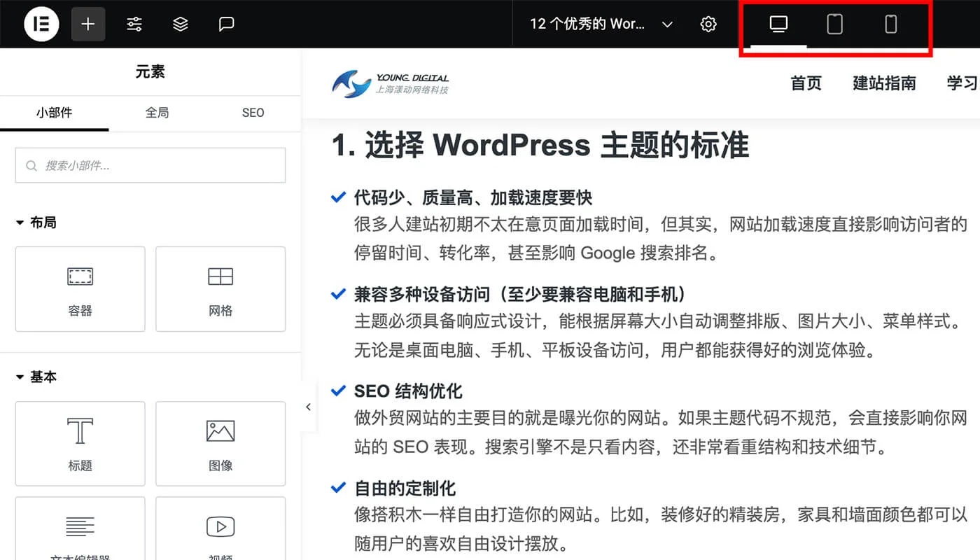Image resolution: width=980 pixels, height=560 pixels.
Task: Switch to the 全局 tab
Action: pos(157,113)
